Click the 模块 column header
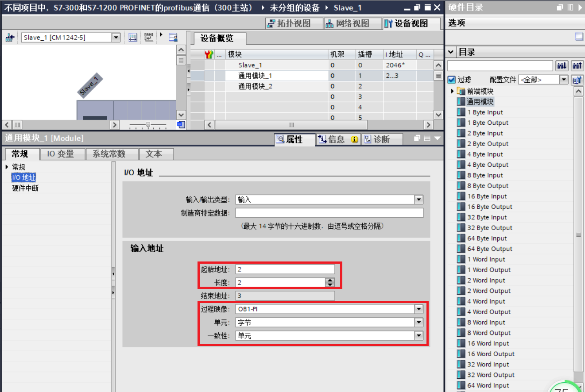Image resolution: width=585 pixels, height=392 pixels. tap(277, 54)
